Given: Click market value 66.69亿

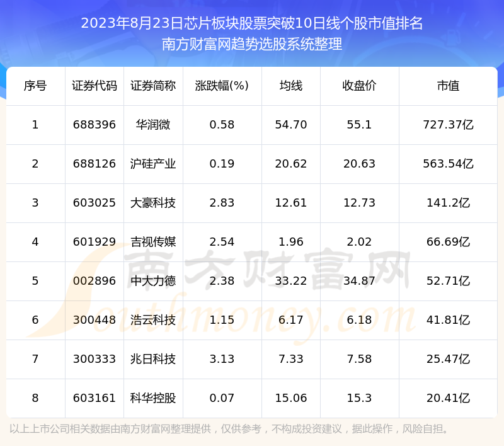Looking at the screenshot, I should tap(448, 242).
